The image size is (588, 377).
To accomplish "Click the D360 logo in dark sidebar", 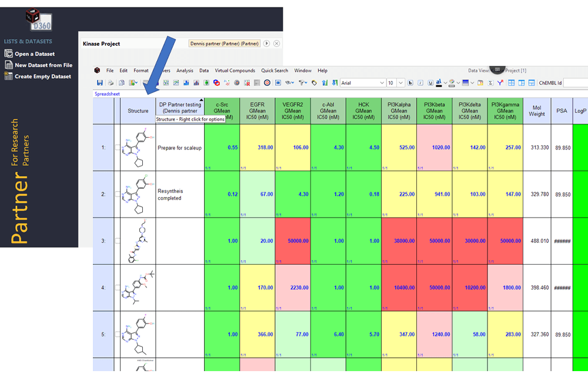I will (39, 19).
